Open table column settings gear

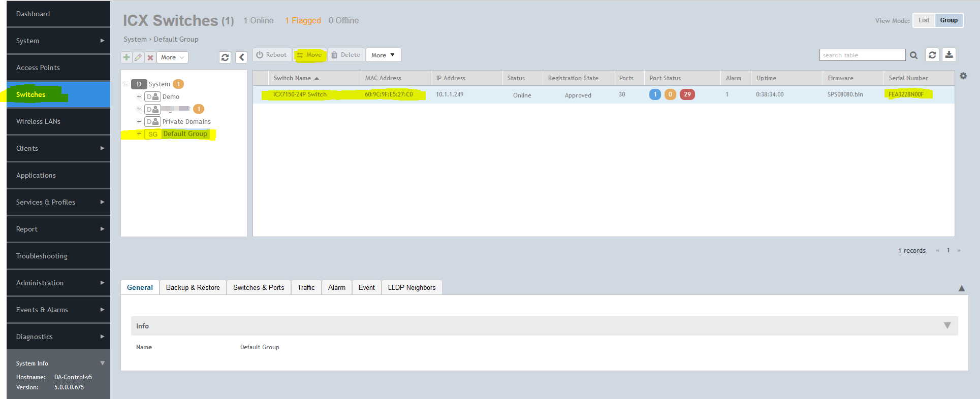[x=963, y=76]
